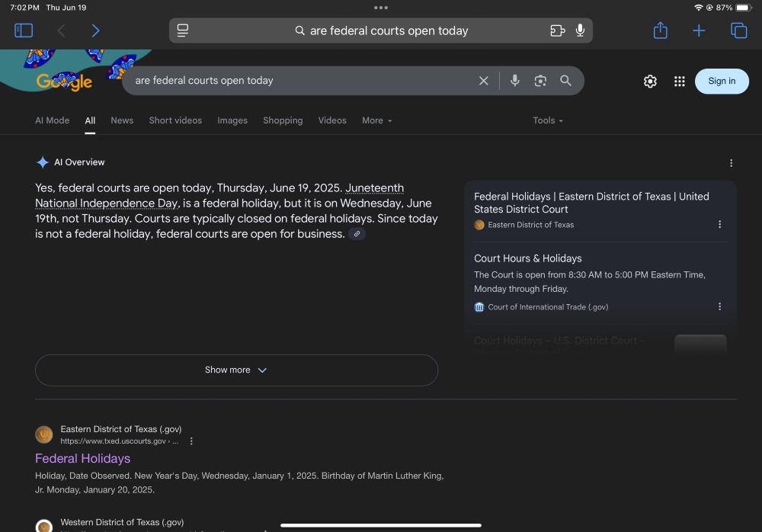This screenshot has width=762, height=532.
Task: Open options for Eastern District of Texas card
Action: (720, 224)
